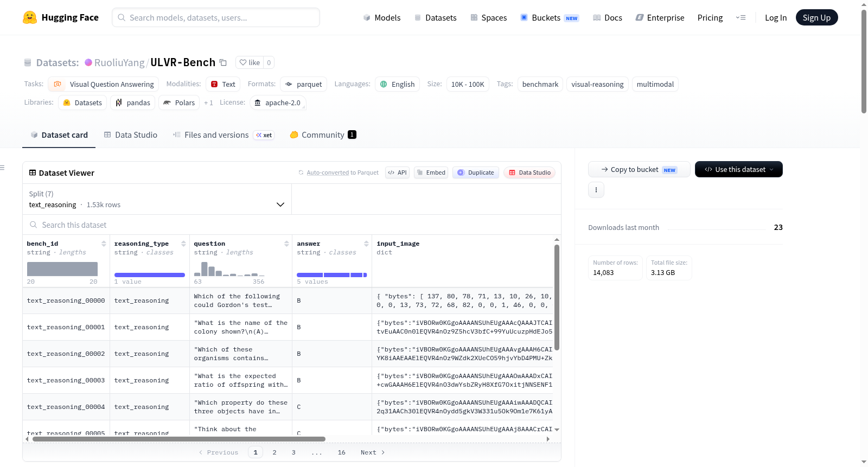
Task: Open the Docs nav item
Action: 607,17
